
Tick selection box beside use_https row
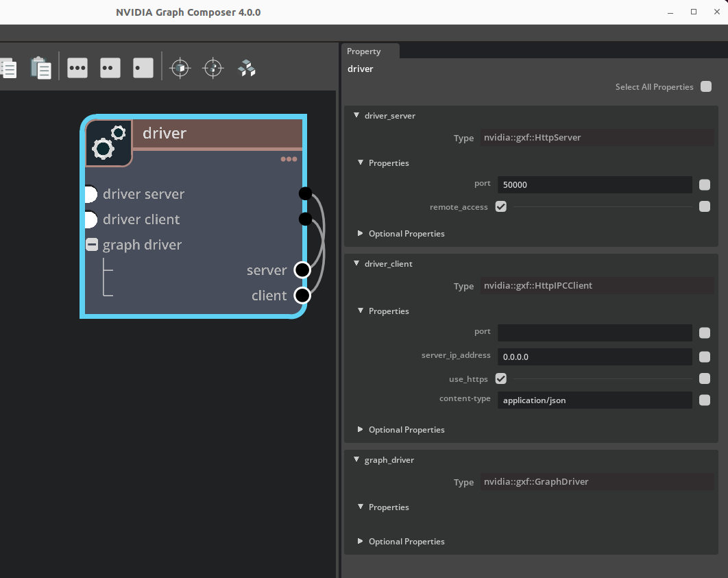[704, 379]
